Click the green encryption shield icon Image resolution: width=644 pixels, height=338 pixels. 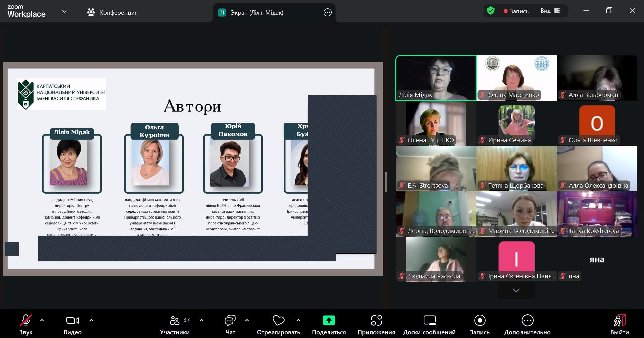click(x=491, y=11)
